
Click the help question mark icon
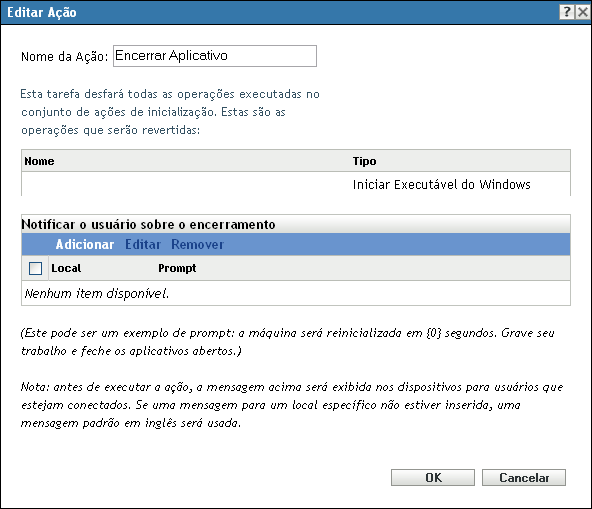[x=567, y=12]
